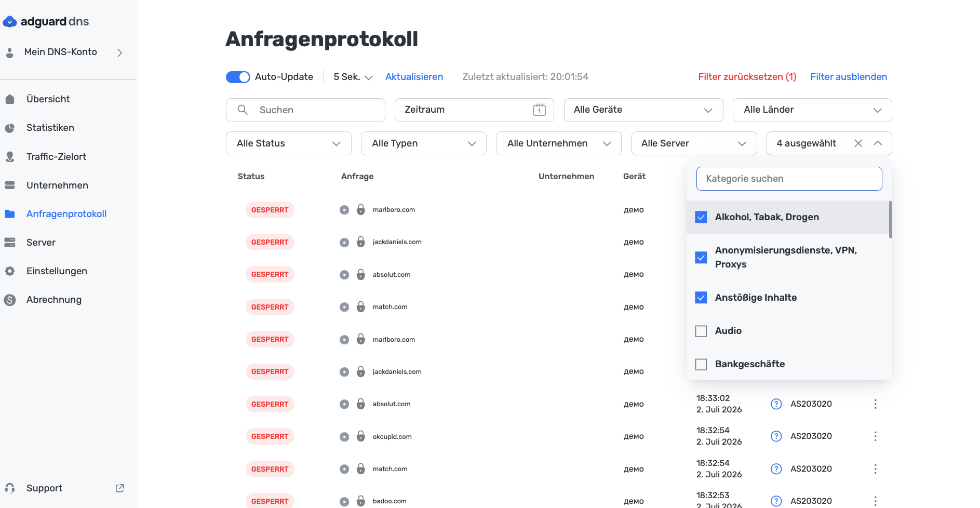Click the Abrechnung dollar icon
Image resolution: width=980 pixels, height=508 pixels.
10,300
